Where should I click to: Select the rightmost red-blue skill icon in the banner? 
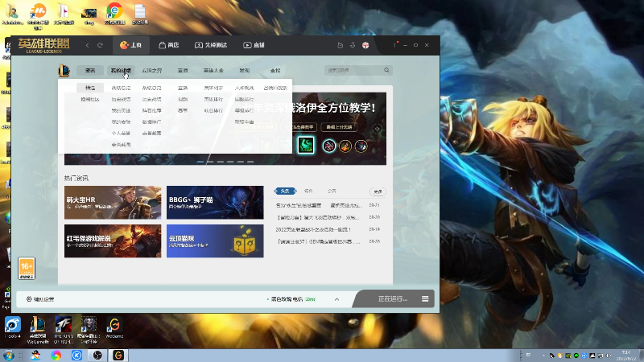tap(361, 146)
